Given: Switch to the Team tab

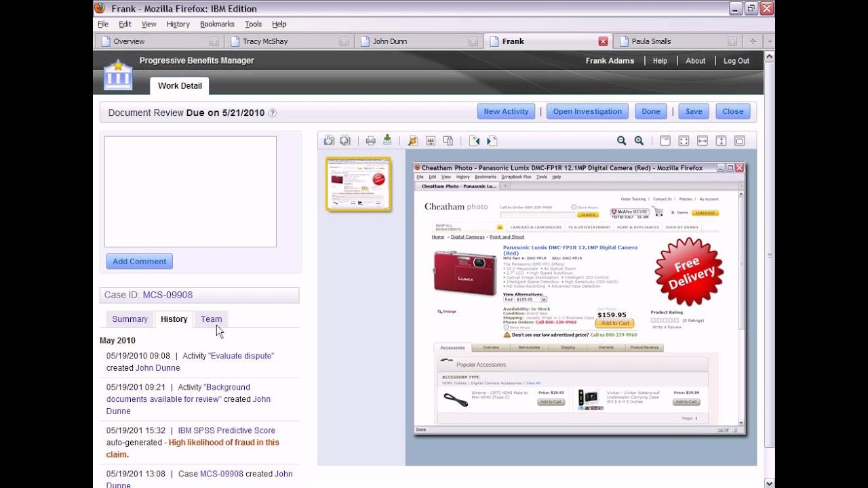Looking at the screenshot, I should pyautogui.click(x=212, y=319).
